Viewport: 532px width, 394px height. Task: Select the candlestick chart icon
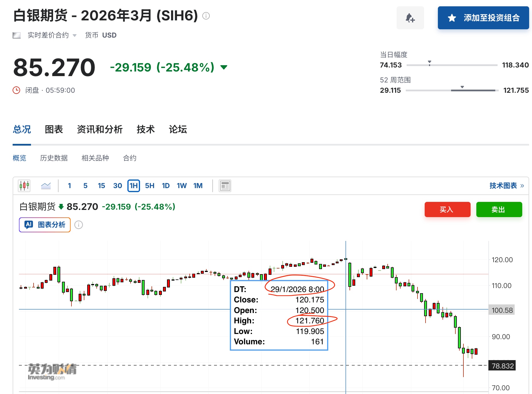[x=24, y=186]
